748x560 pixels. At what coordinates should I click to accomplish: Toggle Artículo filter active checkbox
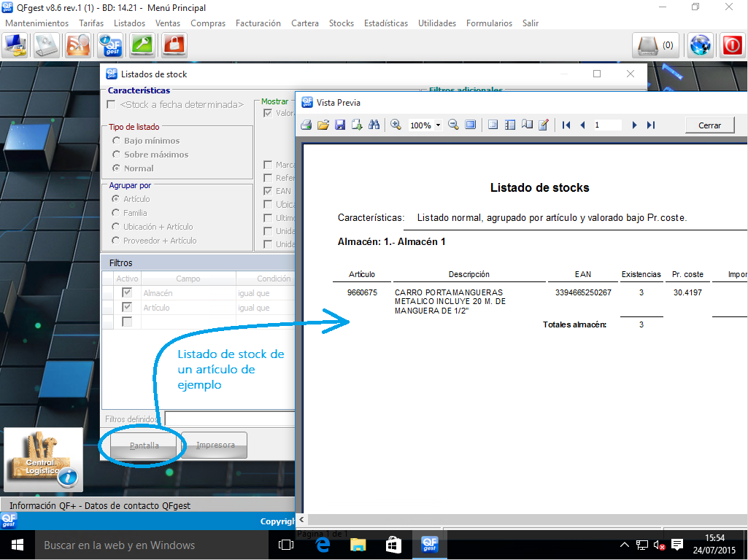127,306
